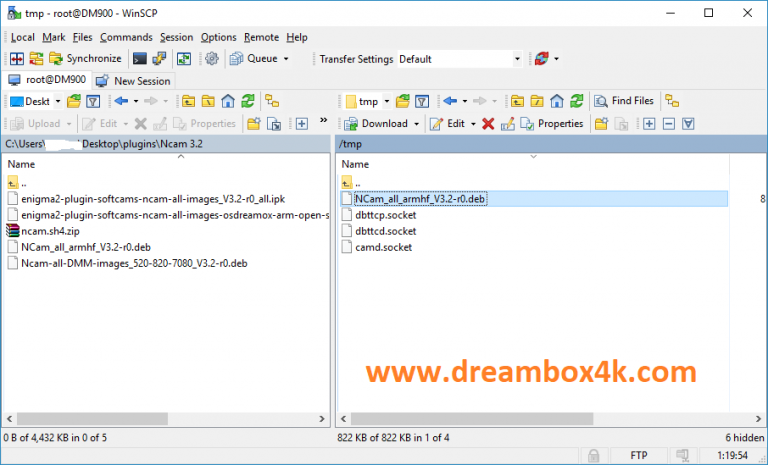Click local panel filter icon
768x465 pixels.
click(93, 101)
